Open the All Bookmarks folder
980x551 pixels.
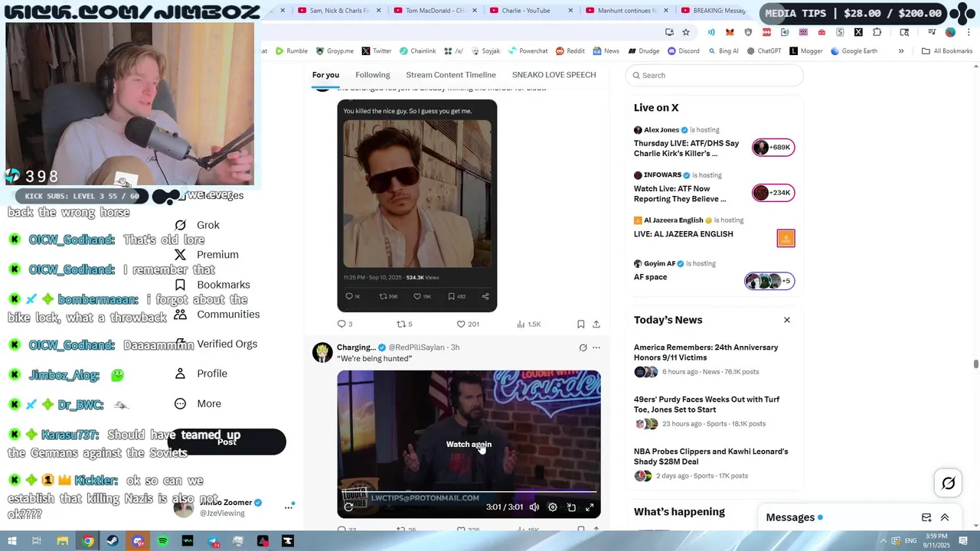pos(947,51)
